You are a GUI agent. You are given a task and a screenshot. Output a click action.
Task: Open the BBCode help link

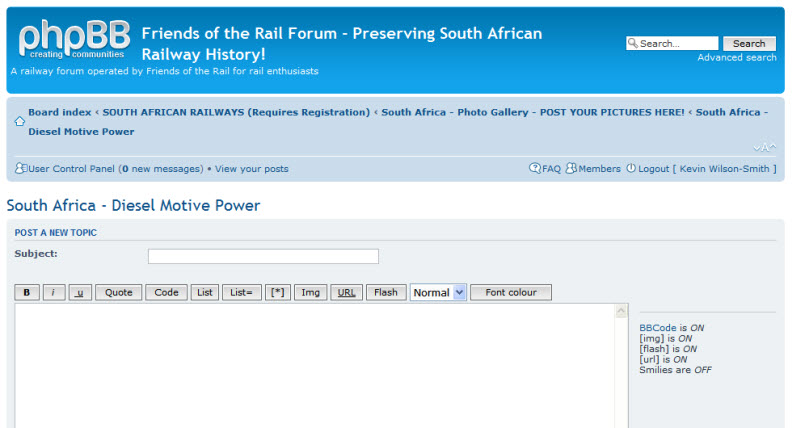[658, 327]
